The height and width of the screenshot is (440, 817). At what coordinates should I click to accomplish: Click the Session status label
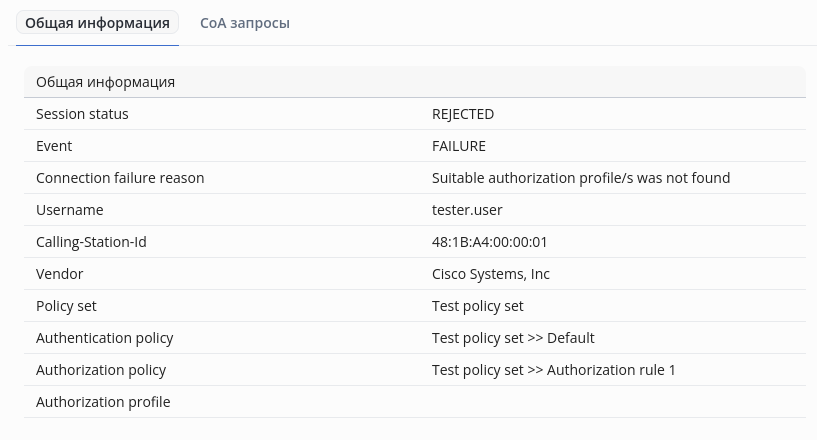(x=82, y=114)
